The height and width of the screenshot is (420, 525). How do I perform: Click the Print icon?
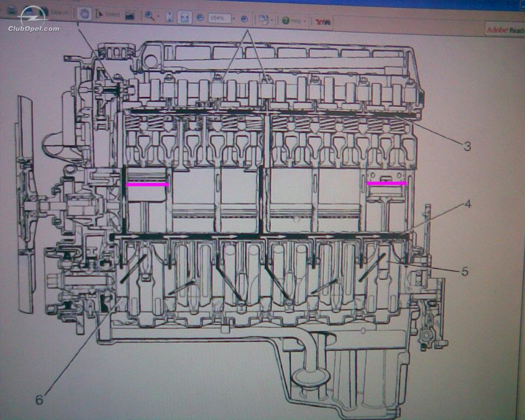[11, 10]
